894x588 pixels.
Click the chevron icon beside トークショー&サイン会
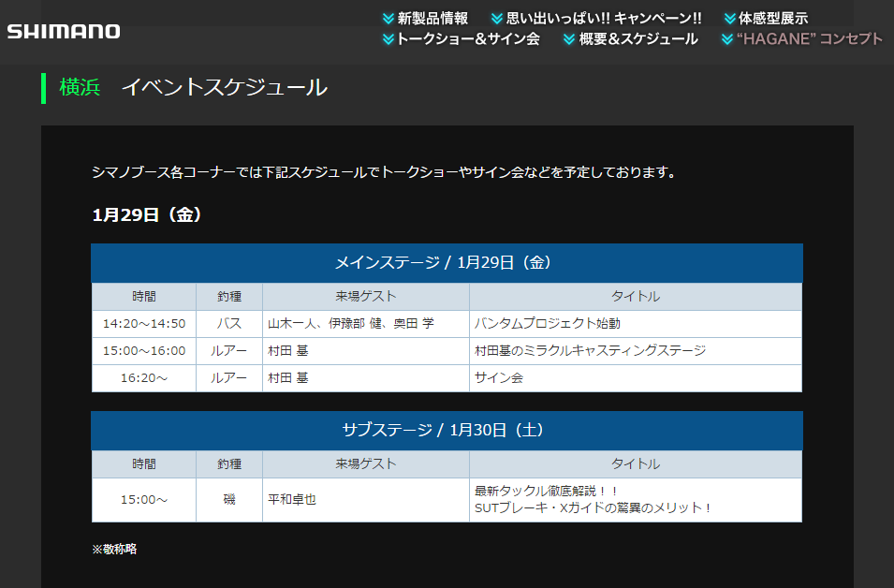388,39
